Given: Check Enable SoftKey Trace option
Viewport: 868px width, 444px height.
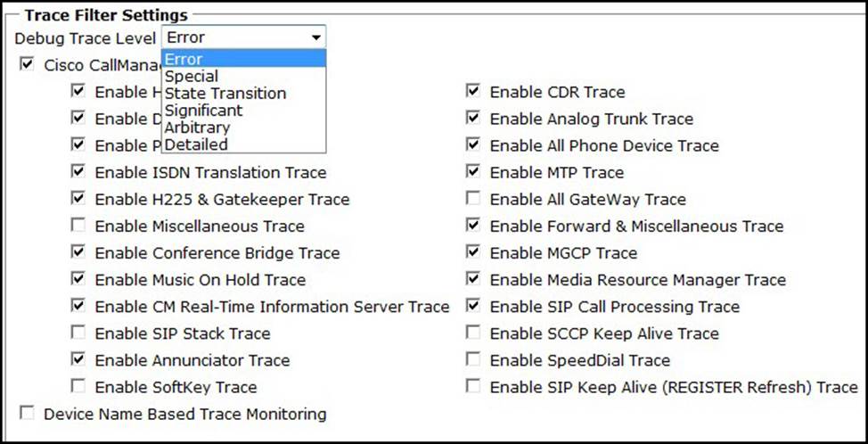Looking at the screenshot, I should click(78, 387).
